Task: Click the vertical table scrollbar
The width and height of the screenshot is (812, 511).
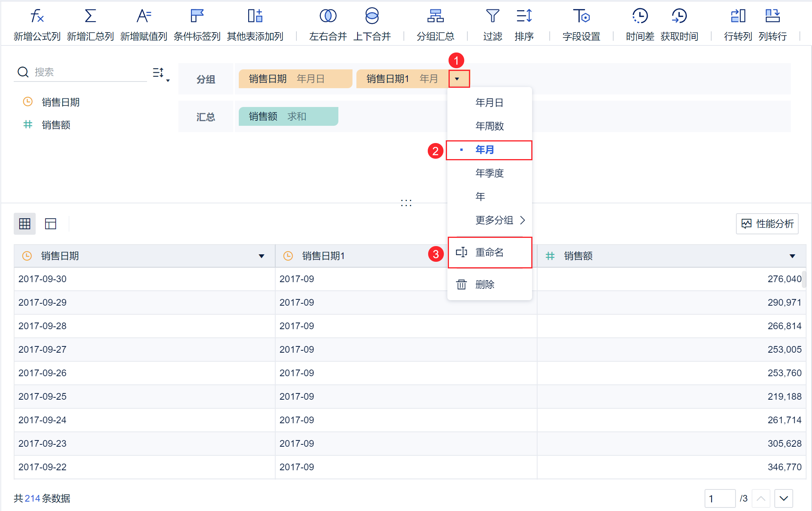Action: 804,279
